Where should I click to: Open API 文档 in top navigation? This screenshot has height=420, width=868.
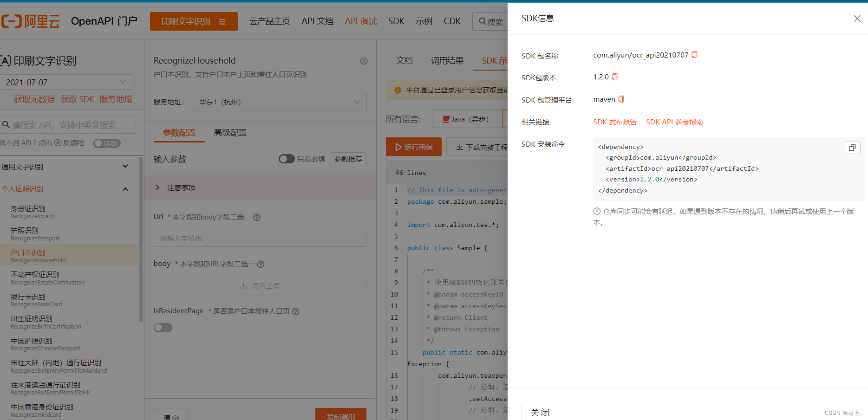tap(317, 21)
